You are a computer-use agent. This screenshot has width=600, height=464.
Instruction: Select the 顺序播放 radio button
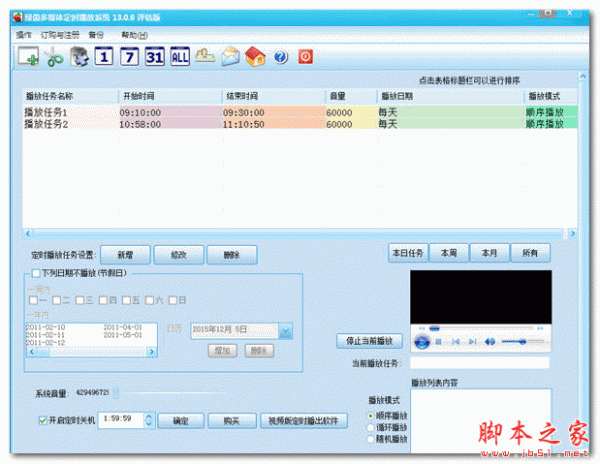370,416
